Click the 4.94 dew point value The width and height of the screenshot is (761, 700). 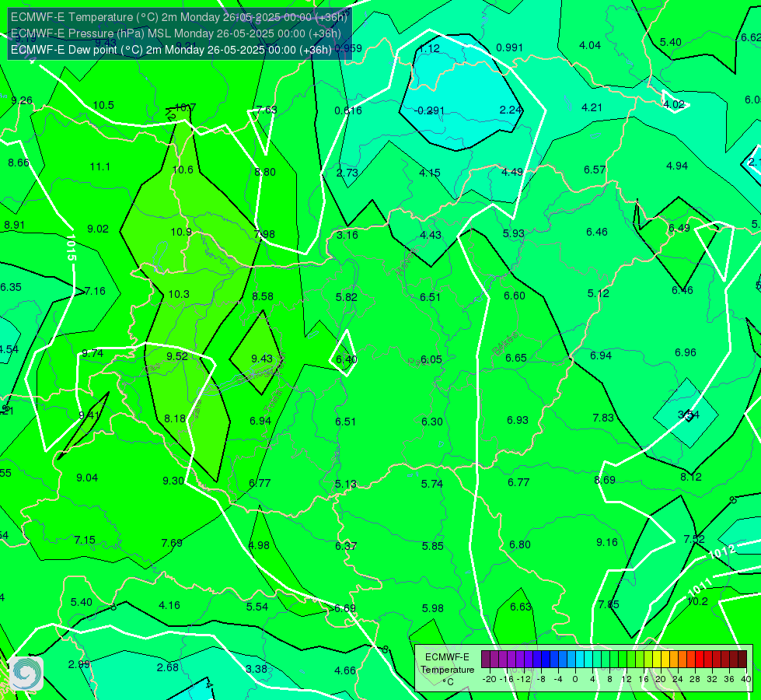[x=677, y=166]
